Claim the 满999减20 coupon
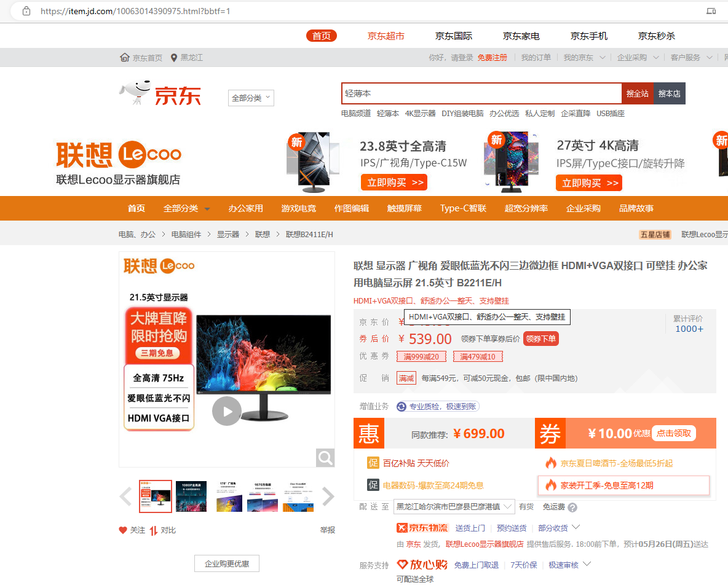Image resolution: width=728 pixels, height=588 pixels. click(421, 356)
